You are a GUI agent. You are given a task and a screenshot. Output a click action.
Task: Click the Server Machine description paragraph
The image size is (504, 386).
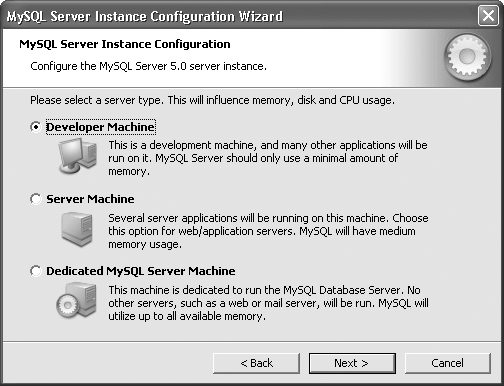click(x=268, y=231)
